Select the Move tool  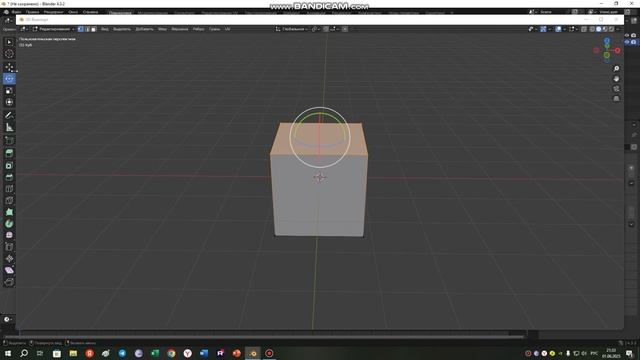tap(9, 67)
